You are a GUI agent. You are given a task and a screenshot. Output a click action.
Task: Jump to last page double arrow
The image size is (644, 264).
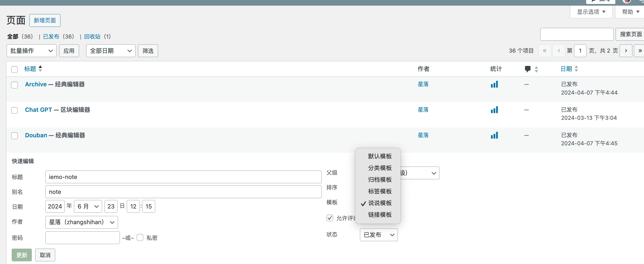point(640,51)
